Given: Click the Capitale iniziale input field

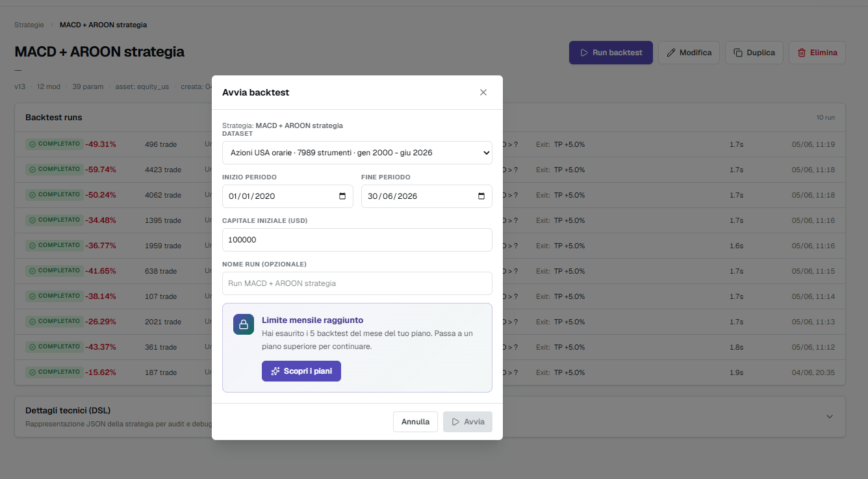Looking at the screenshot, I should (357, 240).
